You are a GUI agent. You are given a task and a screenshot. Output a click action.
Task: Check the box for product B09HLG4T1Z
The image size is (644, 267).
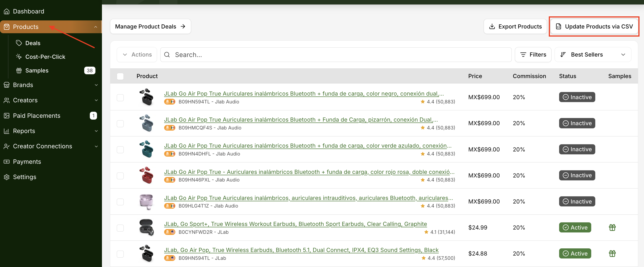point(120,201)
